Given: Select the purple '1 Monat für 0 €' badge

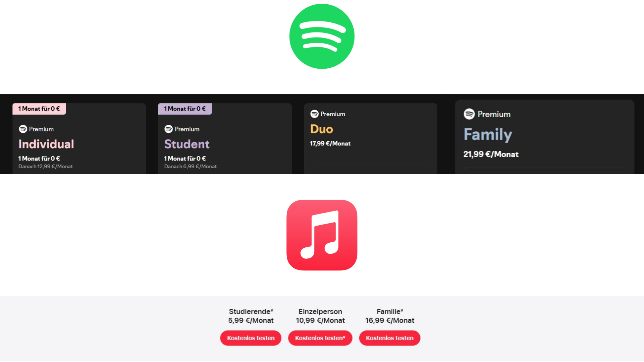Looking at the screenshot, I should [x=185, y=109].
